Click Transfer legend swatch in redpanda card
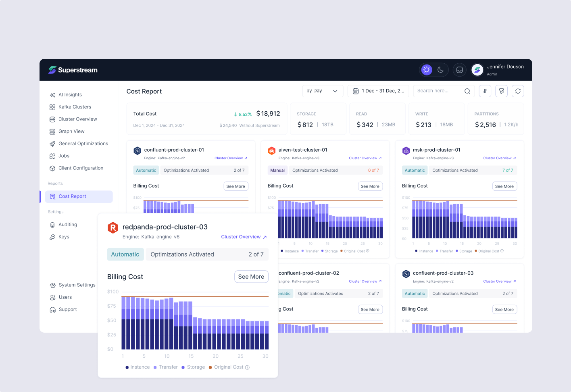The width and height of the screenshot is (571, 392). coord(155,367)
